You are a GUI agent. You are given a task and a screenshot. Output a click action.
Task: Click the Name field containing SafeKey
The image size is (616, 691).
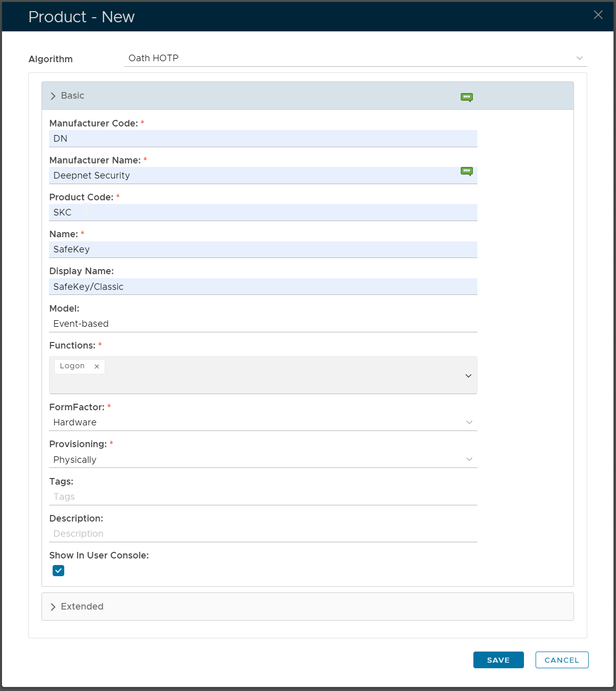point(263,249)
